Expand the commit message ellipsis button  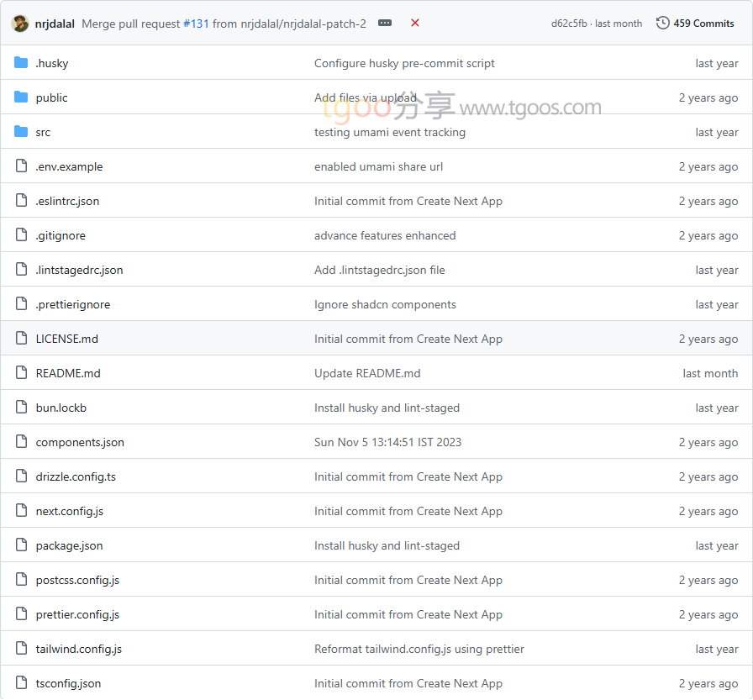385,24
